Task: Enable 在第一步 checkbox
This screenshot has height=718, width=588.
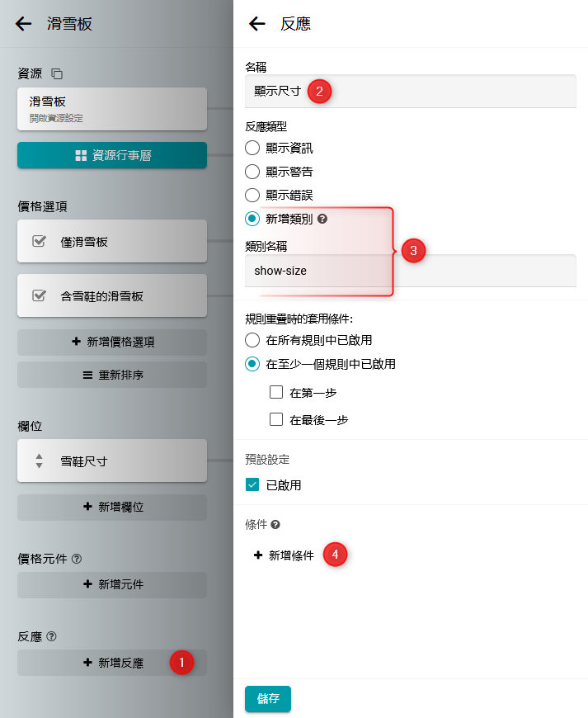Action: coord(276,393)
